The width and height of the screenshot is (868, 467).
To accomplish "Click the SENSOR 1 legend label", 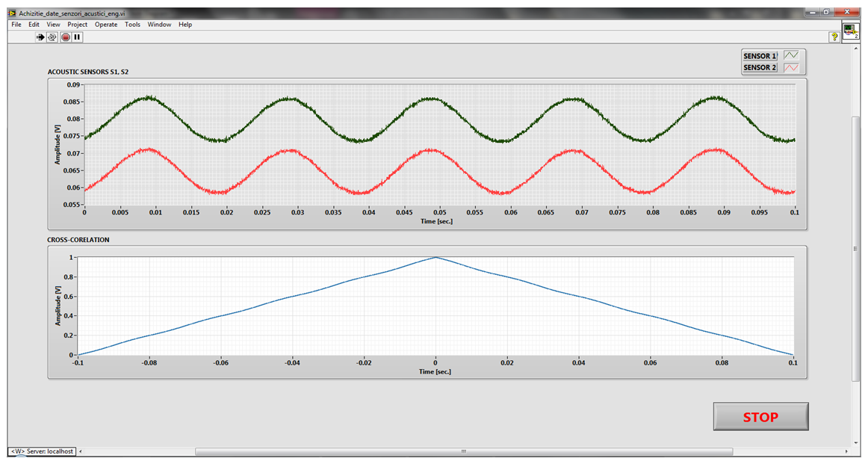I will point(760,56).
